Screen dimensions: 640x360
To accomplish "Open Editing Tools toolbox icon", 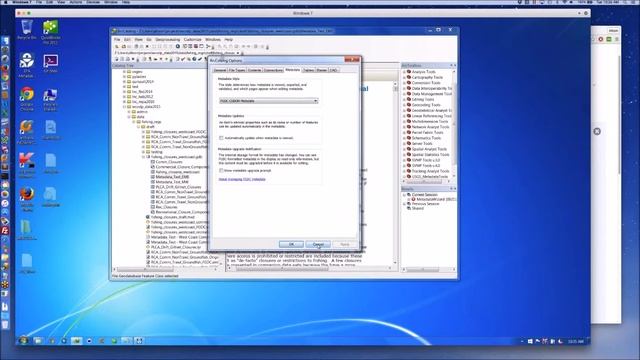I will [x=409, y=99].
